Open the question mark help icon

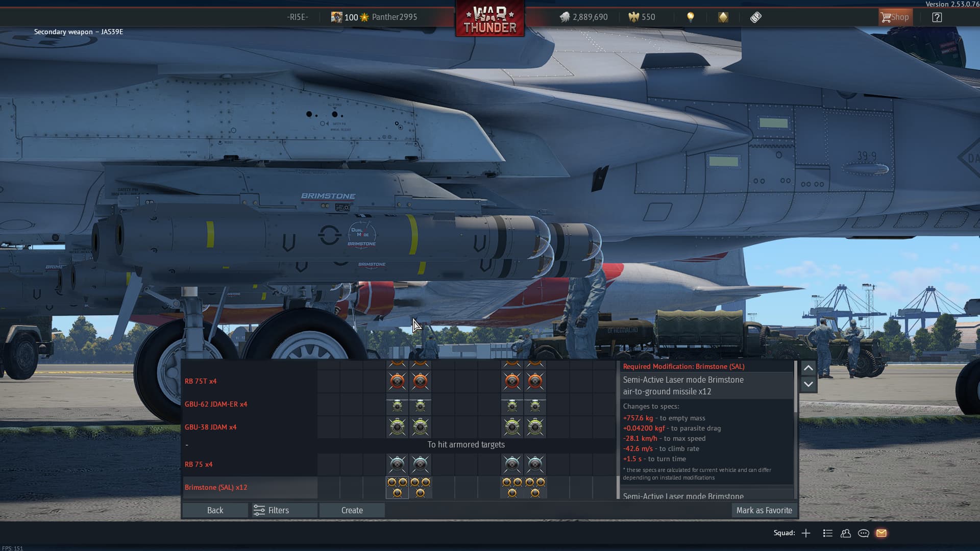coord(937,17)
